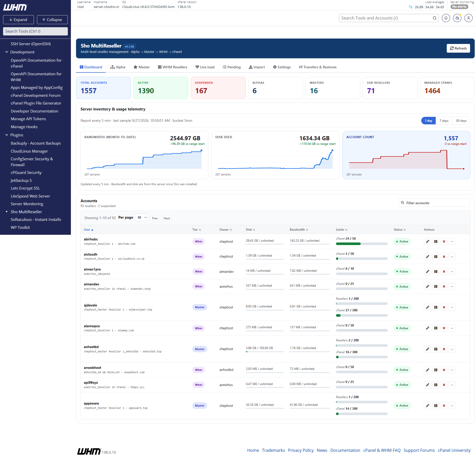476x468 pixels.
Task: Open Support Forums footer link
Action: click(x=419, y=450)
